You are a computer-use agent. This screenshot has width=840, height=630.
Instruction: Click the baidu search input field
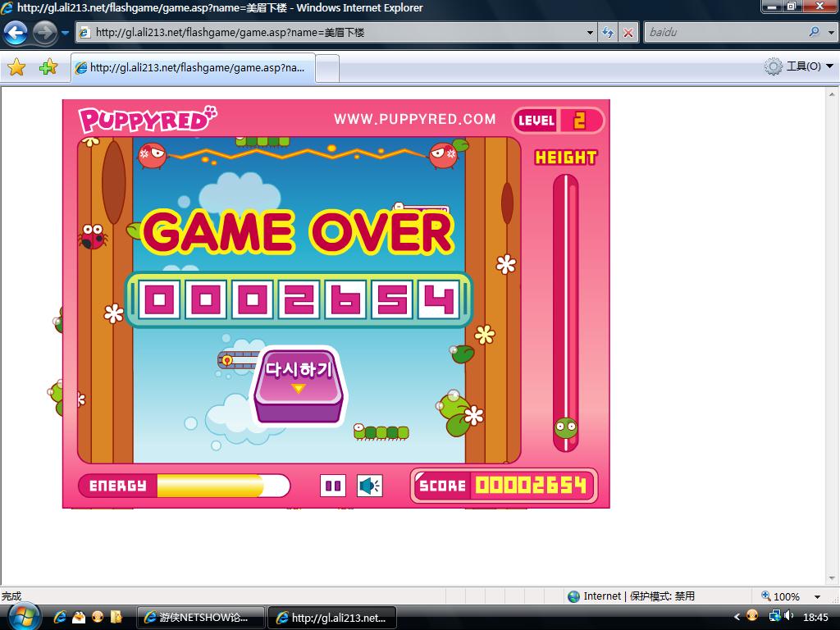click(722, 33)
